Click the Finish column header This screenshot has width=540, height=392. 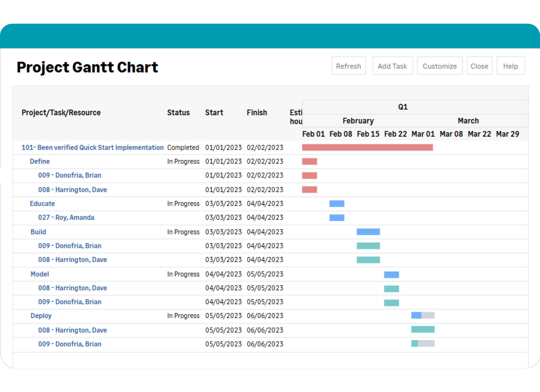257,112
